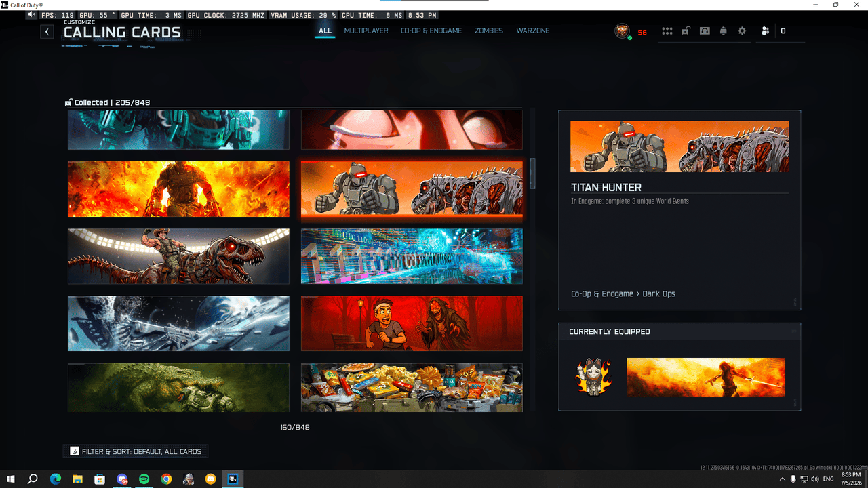The image size is (868, 488).
Task: Click the lock icon beside Collected count
Action: point(68,103)
